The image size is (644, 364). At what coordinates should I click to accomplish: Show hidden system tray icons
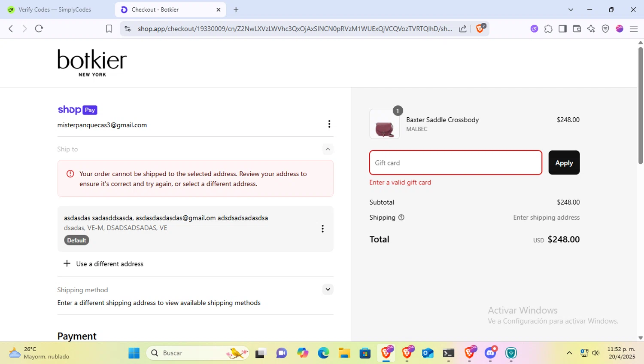(x=569, y=353)
